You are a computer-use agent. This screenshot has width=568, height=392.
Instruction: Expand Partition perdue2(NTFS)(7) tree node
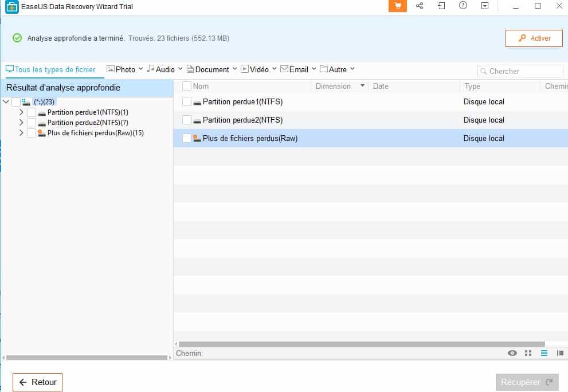point(21,123)
